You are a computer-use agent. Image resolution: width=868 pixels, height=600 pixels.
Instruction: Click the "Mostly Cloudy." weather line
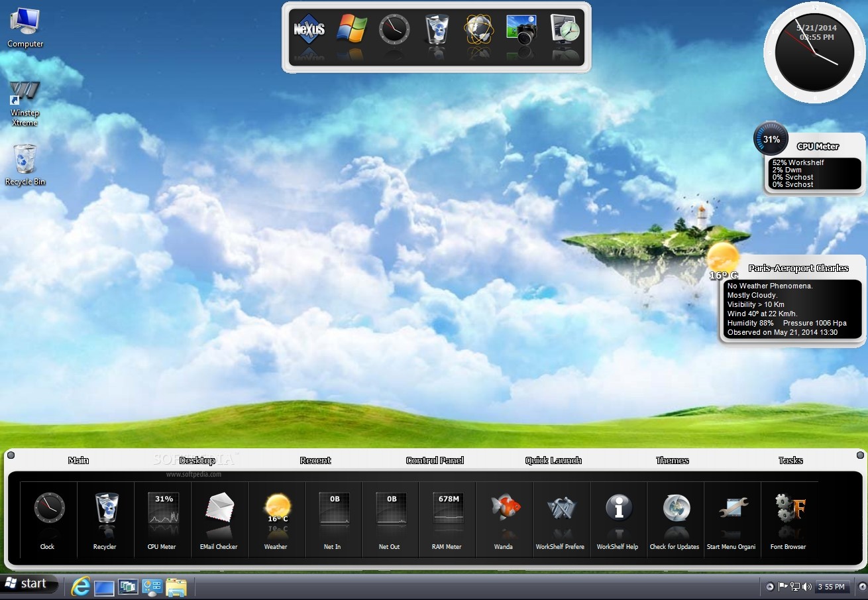(x=752, y=295)
